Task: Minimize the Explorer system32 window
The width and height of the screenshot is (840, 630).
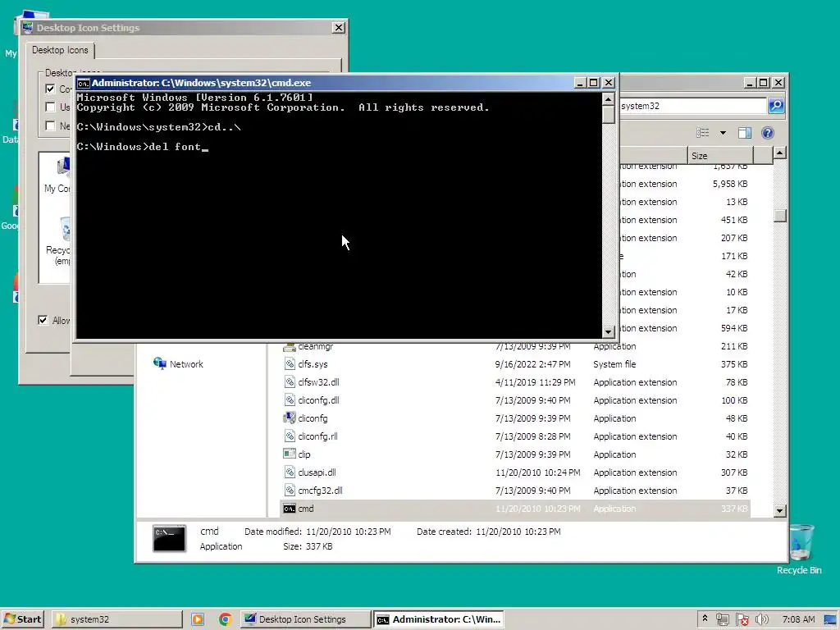Action: point(750,83)
